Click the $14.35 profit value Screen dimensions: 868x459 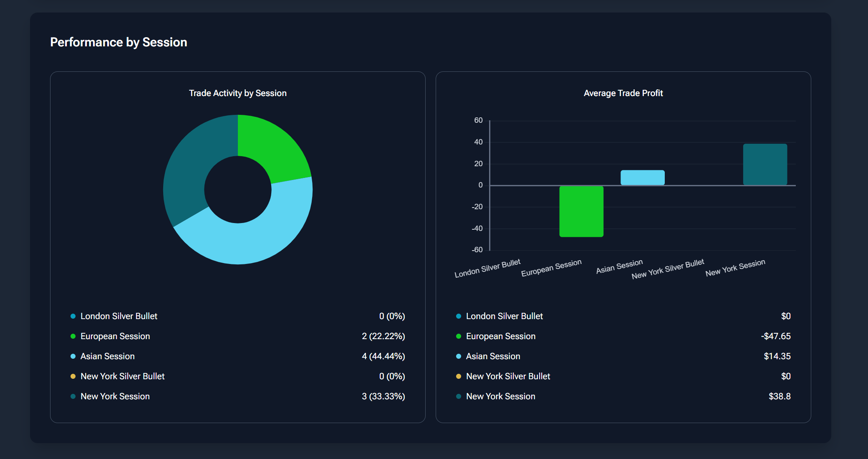(x=777, y=356)
